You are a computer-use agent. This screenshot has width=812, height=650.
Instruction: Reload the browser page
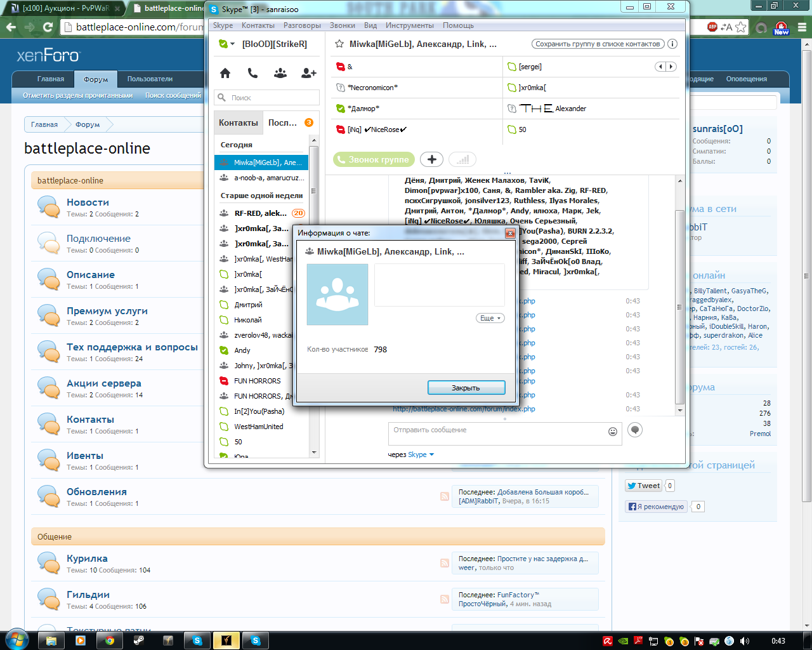[48, 27]
